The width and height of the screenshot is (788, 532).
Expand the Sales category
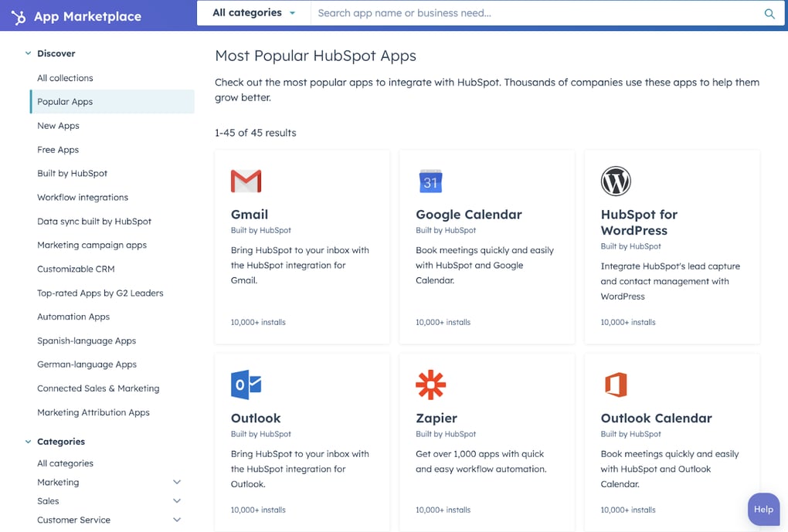click(176, 500)
